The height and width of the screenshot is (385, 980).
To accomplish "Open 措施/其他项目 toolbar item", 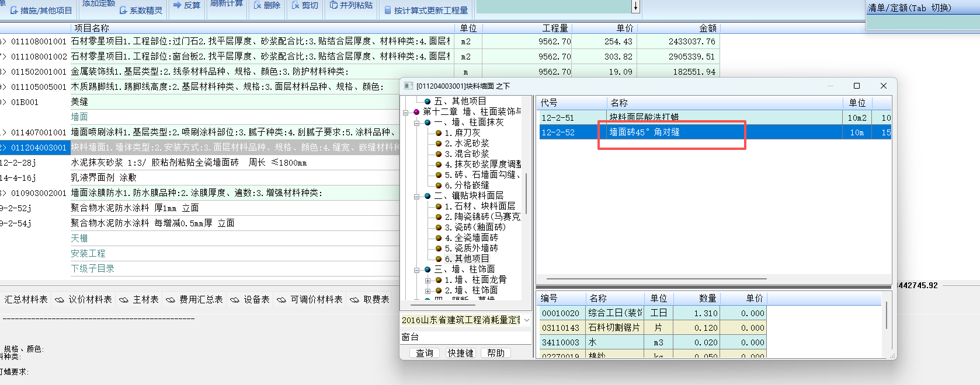I will tap(41, 10).
